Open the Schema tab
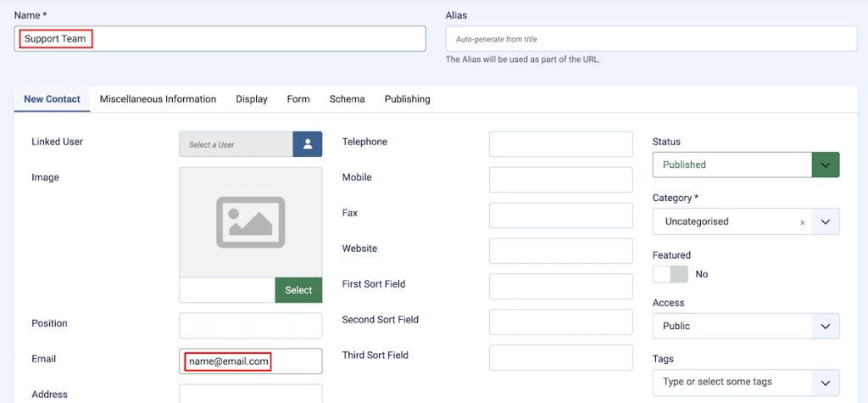This screenshot has width=868, height=403. tap(347, 99)
